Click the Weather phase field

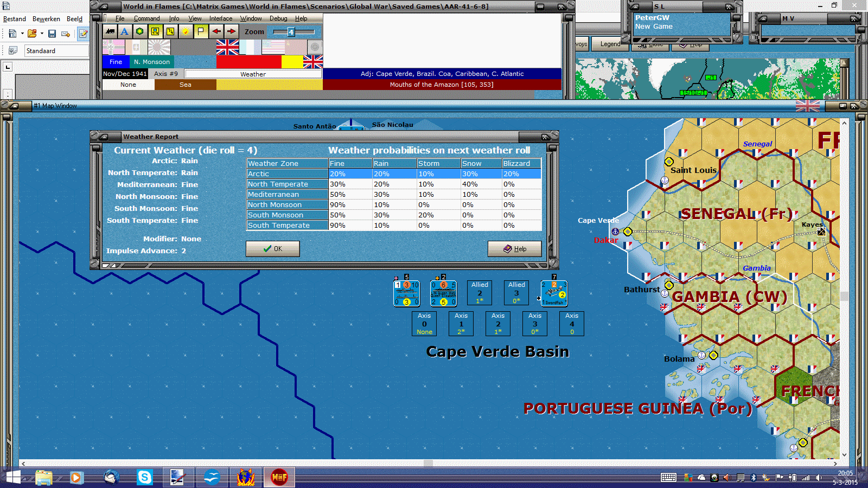pos(253,74)
